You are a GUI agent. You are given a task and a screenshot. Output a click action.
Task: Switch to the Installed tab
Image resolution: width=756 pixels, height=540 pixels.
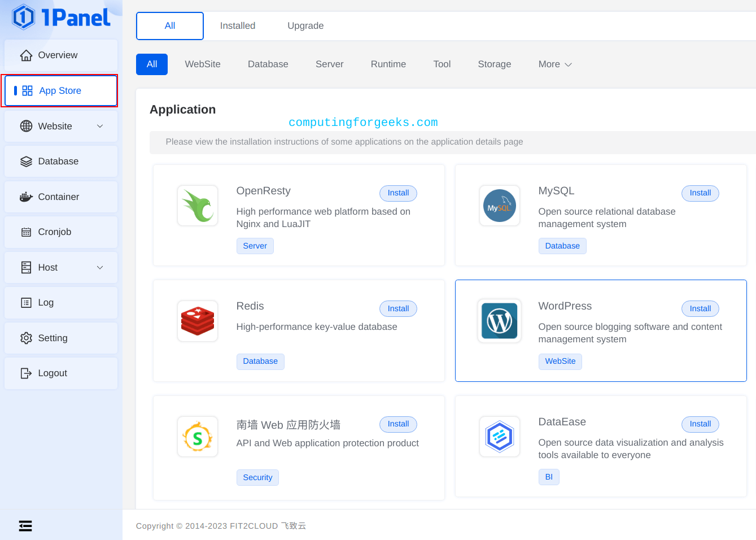pos(237,25)
